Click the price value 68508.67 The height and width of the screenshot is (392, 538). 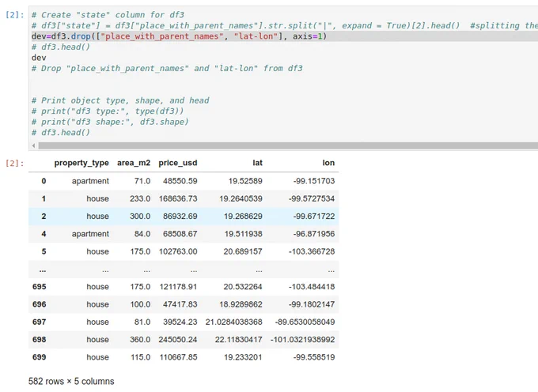180,234
